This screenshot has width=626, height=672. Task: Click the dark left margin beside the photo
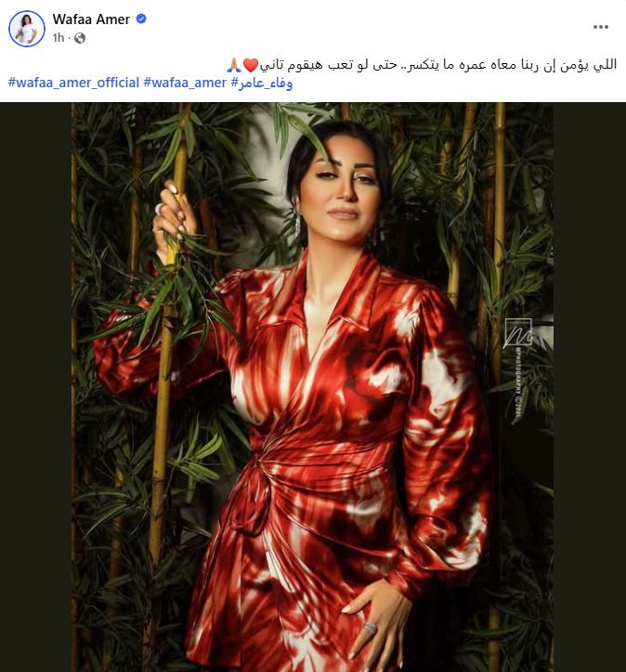tap(35, 387)
